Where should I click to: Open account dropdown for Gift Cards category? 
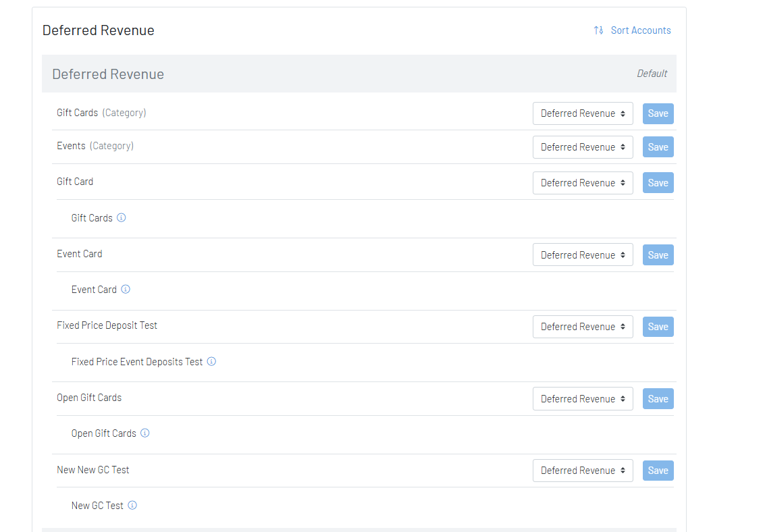582,113
